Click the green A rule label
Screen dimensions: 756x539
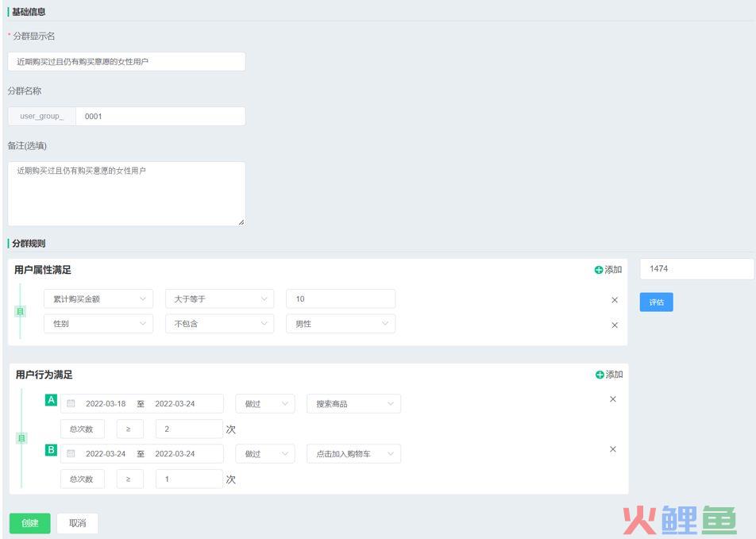(x=51, y=400)
